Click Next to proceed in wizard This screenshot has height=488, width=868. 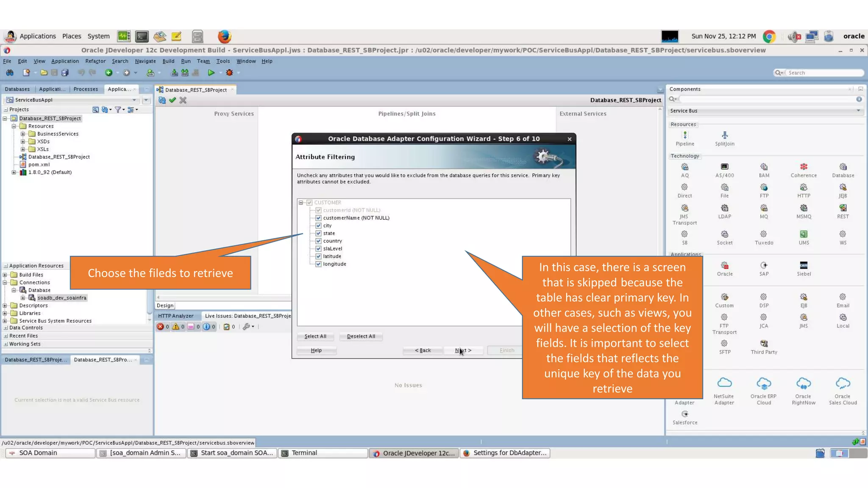click(x=463, y=350)
